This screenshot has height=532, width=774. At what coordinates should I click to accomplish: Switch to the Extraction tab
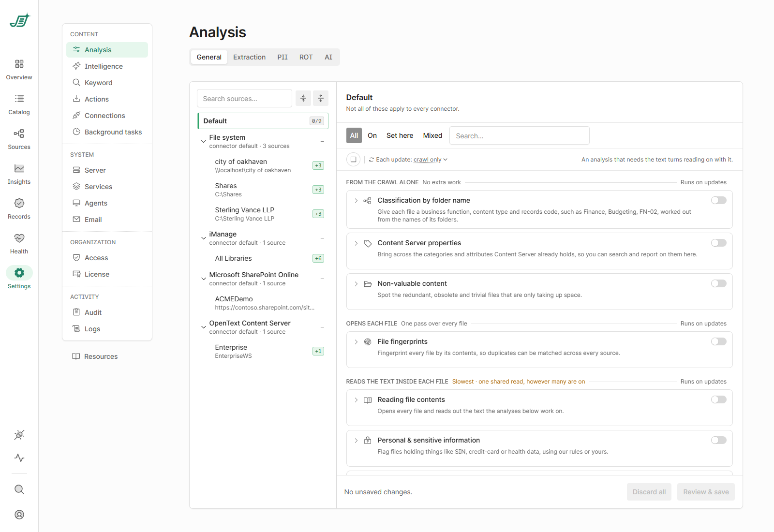[249, 57]
